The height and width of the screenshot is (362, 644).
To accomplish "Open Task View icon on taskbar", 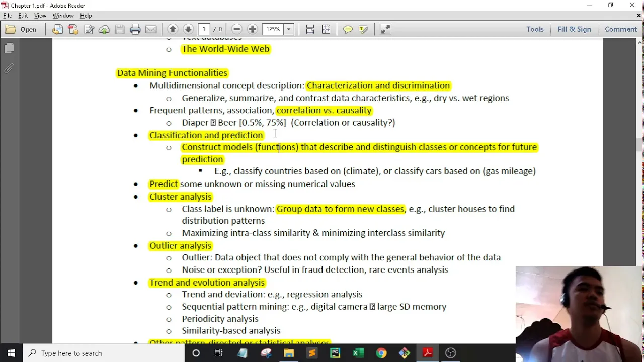I will [x=219, y=353].
